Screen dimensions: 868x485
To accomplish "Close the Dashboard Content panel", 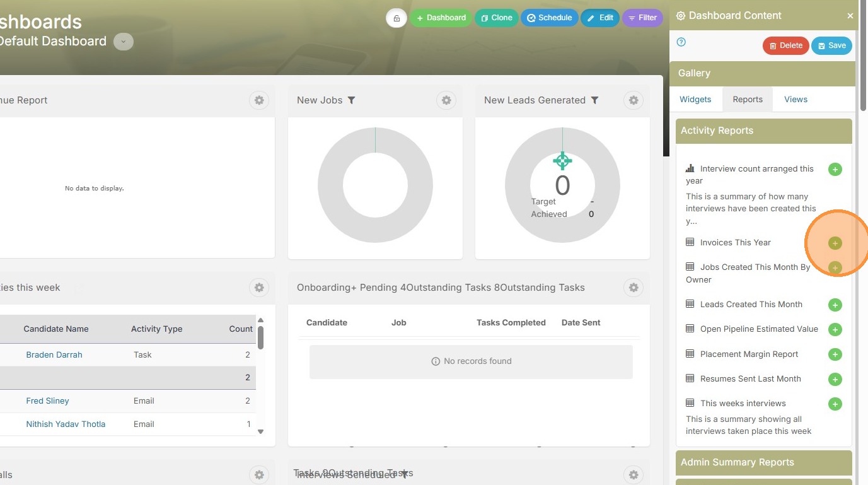I will point(850,16).
